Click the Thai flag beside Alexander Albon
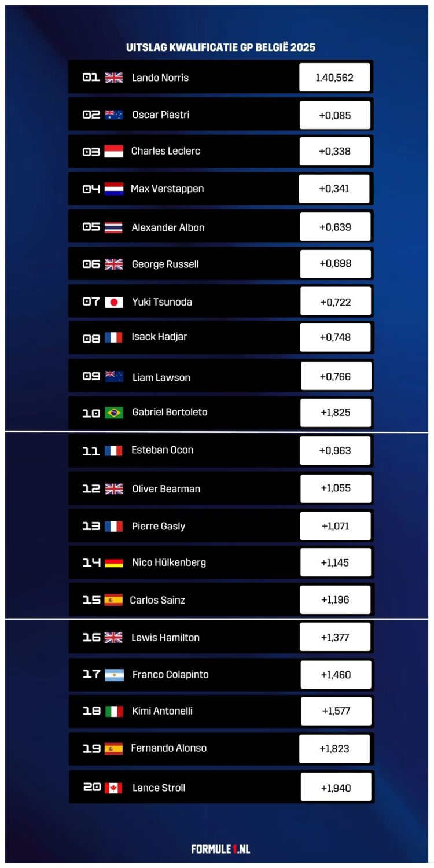434x868 pixels. tap(113, 227)
